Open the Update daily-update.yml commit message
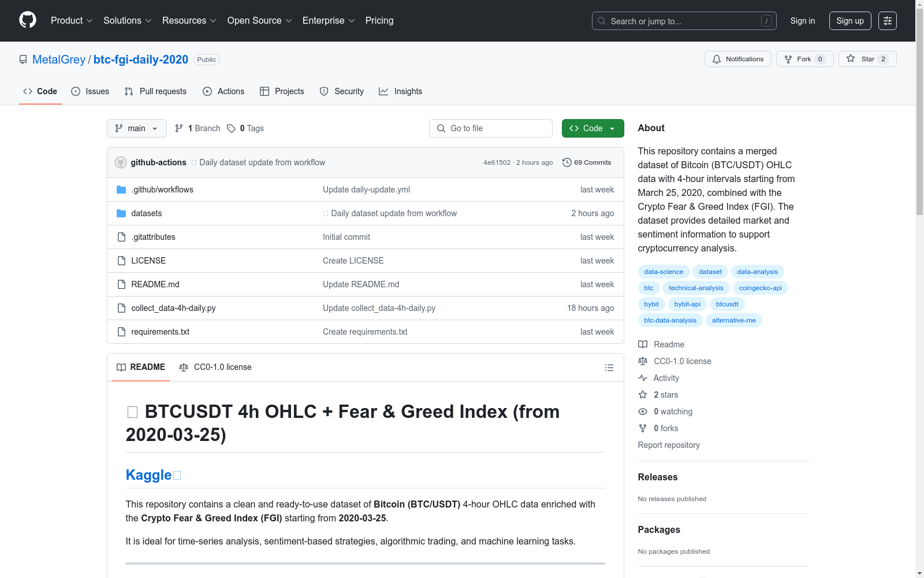Image resolution: width=924 pixels, height=578 pixels. [366, 190]
